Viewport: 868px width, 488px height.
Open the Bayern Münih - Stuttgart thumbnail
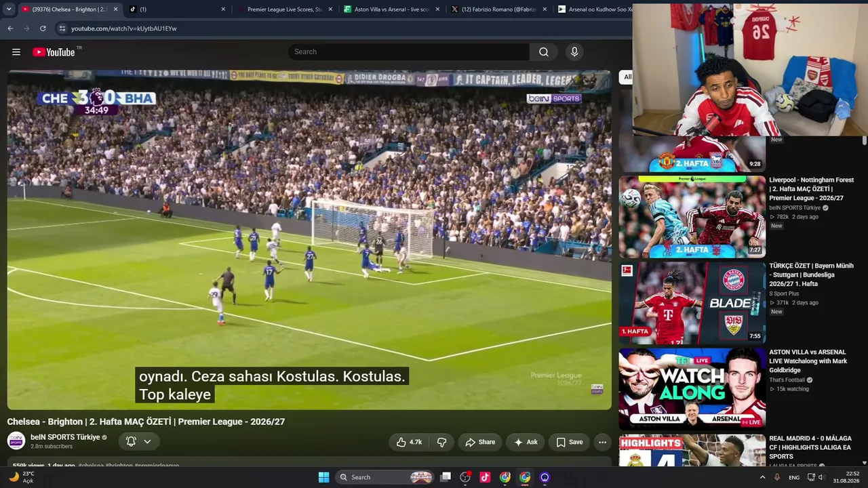coord(692,303)
